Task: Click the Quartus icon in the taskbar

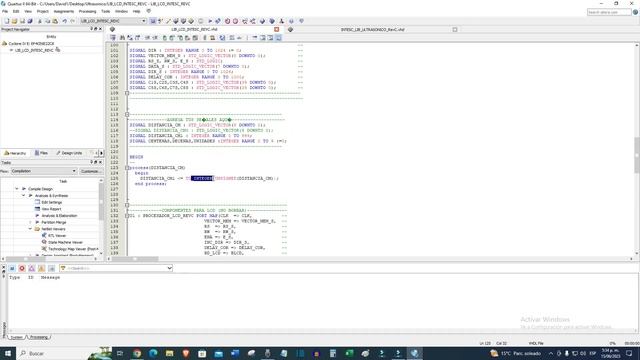Action: (x=414, y=353)
